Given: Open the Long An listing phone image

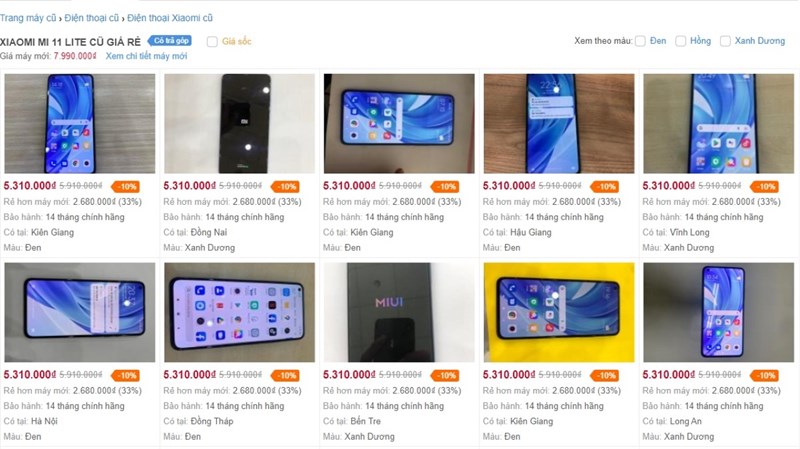Looking at the screenshot, I should tap(718, 312).
